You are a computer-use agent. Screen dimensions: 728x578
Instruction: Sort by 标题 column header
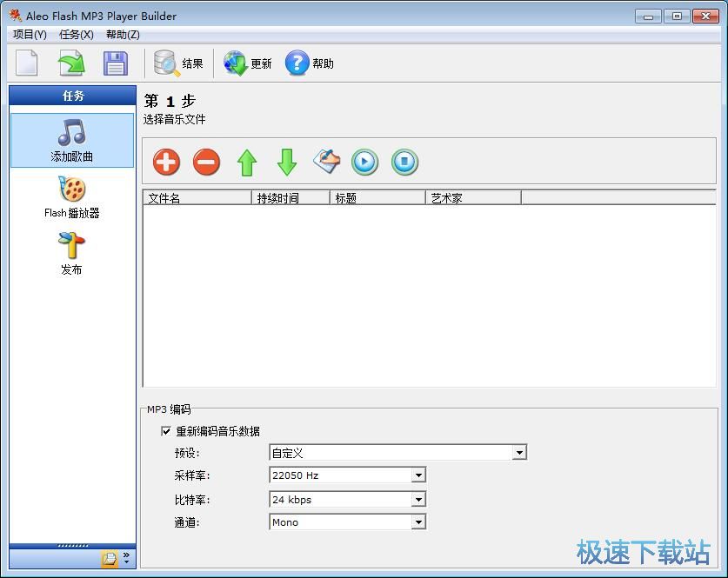pyautogui.click(x=377, y=198)
